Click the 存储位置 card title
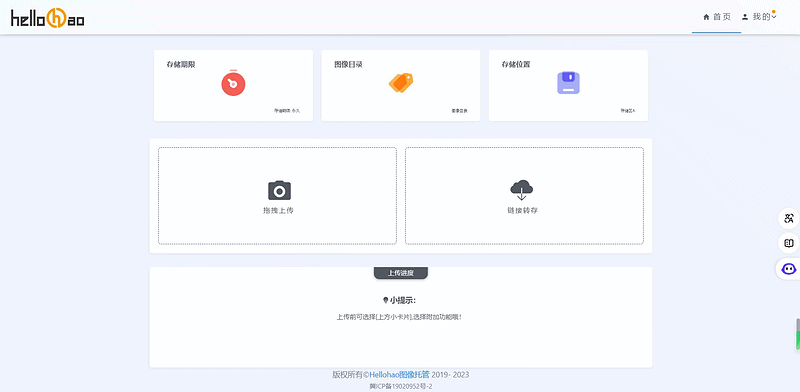 [516, 65]
